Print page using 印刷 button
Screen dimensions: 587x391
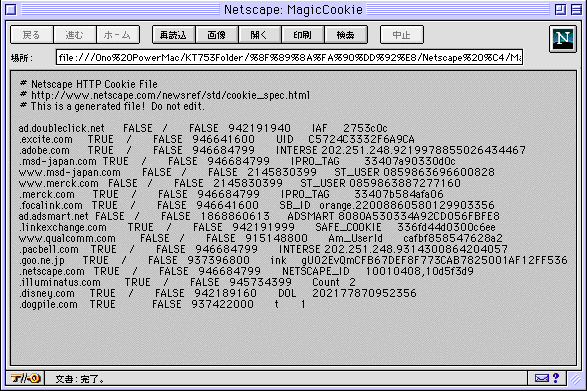click(x=302, y=35)
